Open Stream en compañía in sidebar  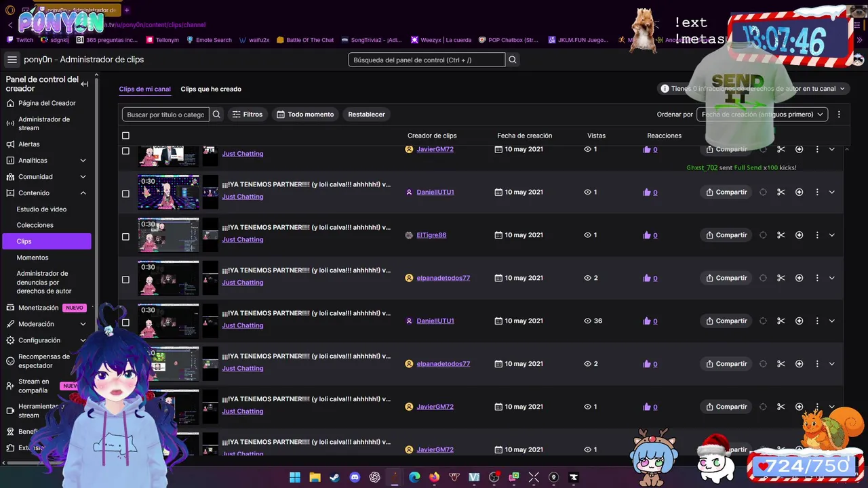(x=34, y=386)
